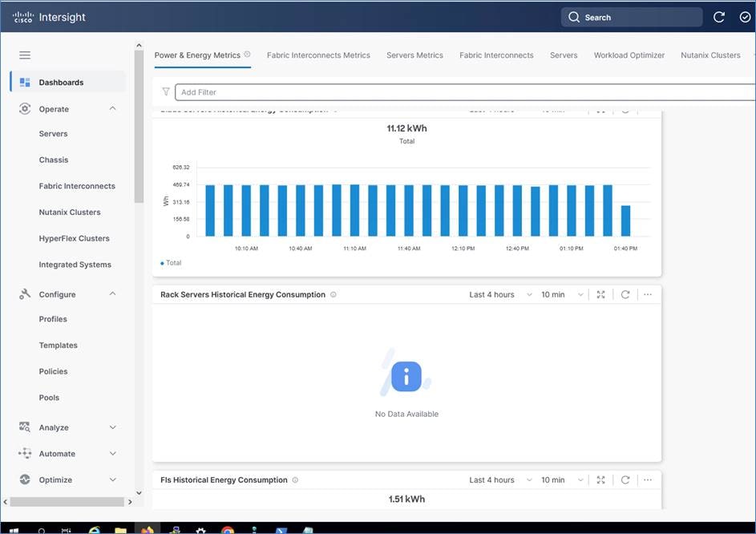
Task: Click the Cisco Intersight logo
Action: 49,18
